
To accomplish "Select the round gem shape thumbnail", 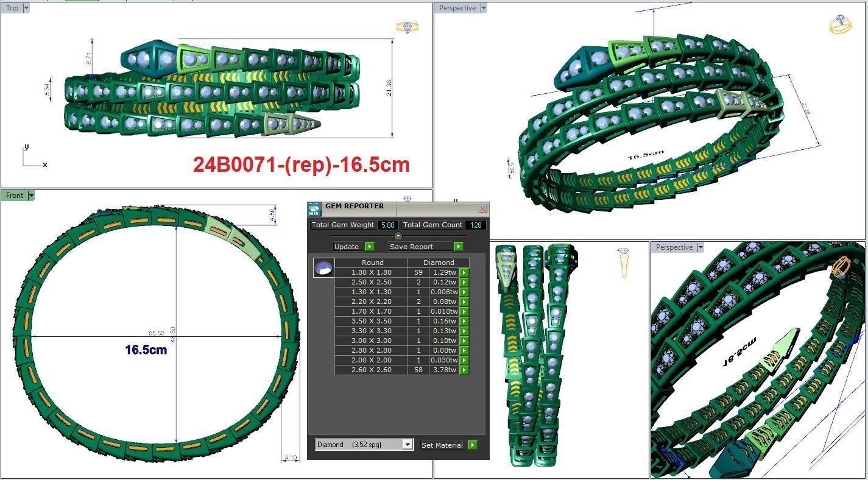I will tap(323, 267).
